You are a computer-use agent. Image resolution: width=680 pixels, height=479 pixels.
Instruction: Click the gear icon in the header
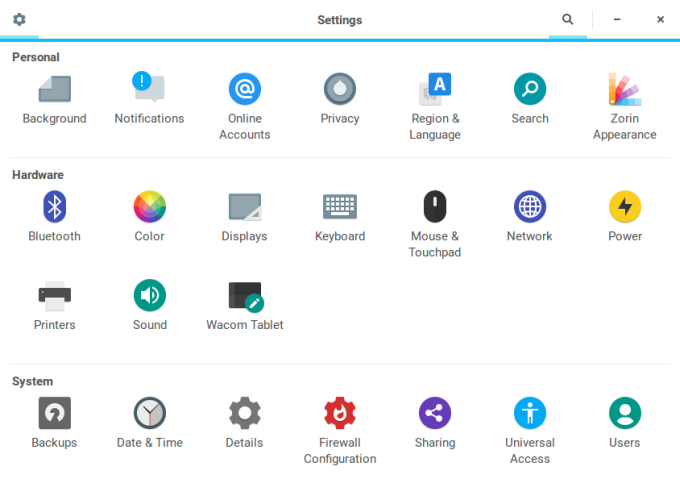point(19,20)
